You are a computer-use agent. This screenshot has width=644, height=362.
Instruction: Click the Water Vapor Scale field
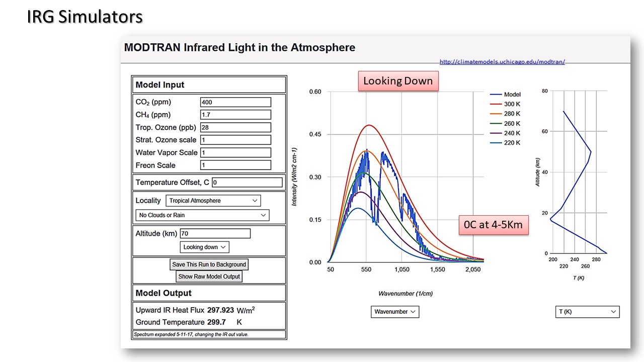click(x=235, y=152)
